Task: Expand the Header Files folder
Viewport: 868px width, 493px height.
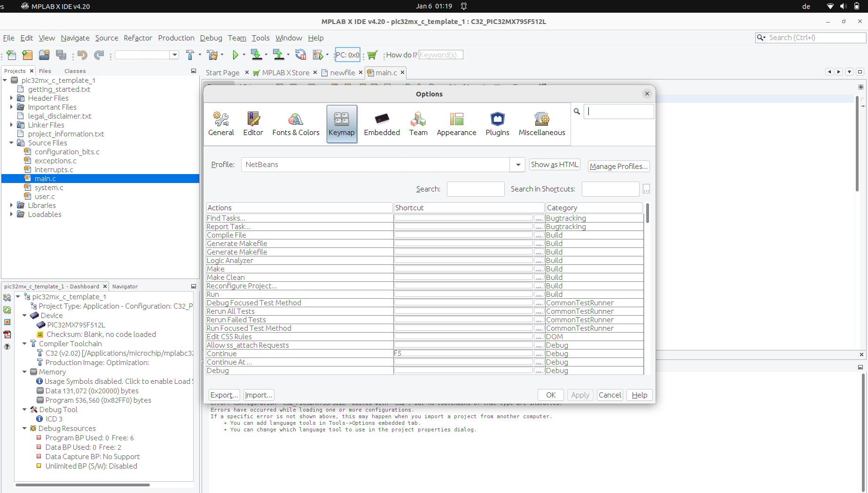Action: pyautogui.click(x=11, y=98)
